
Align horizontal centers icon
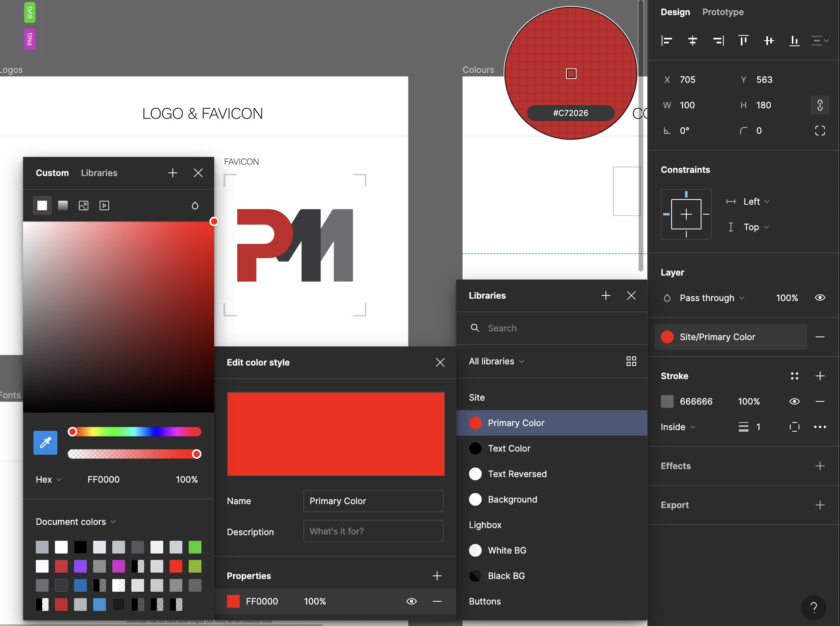pos(693,41)
